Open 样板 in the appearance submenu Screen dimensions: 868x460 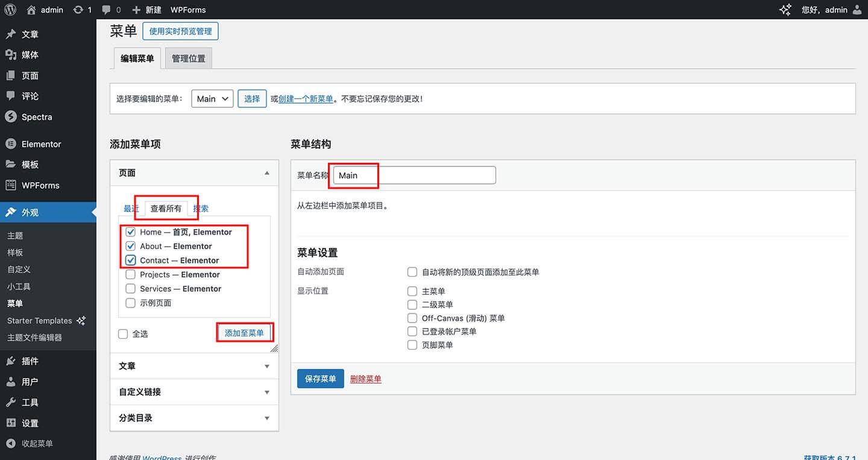pyautogui.click(x=15, y=253)
